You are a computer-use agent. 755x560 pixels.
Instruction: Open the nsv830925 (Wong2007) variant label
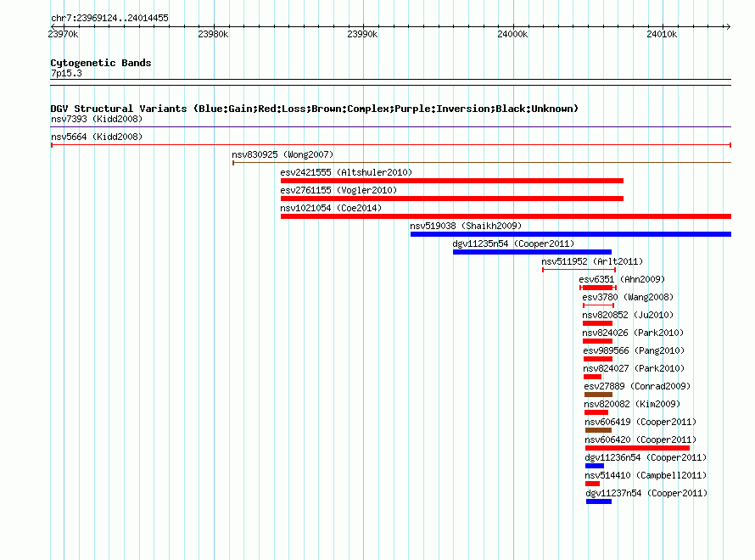point(282,154)
